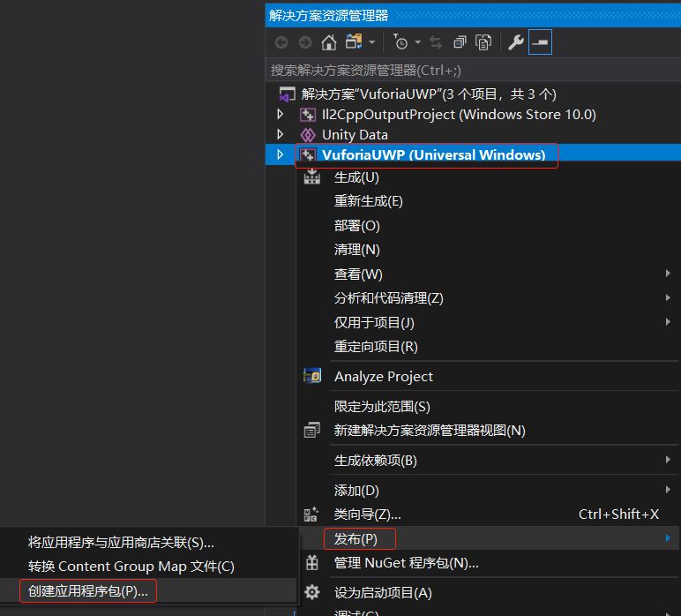
Task: Select the solution 'VuforiaUWP' root node
Action: click(x=428, y=94)
